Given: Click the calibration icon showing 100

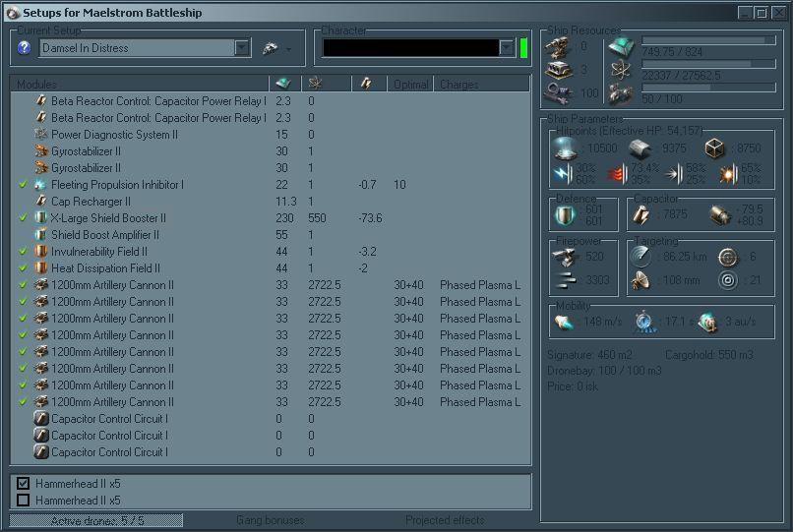Looking at the screenshot, I should click(558, 92).
